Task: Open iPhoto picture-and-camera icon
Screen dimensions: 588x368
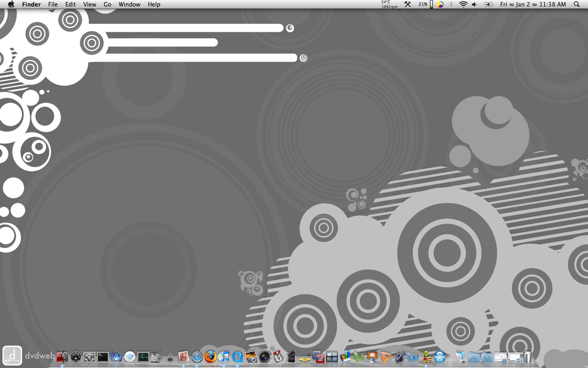Action: (x=251, y=357)
